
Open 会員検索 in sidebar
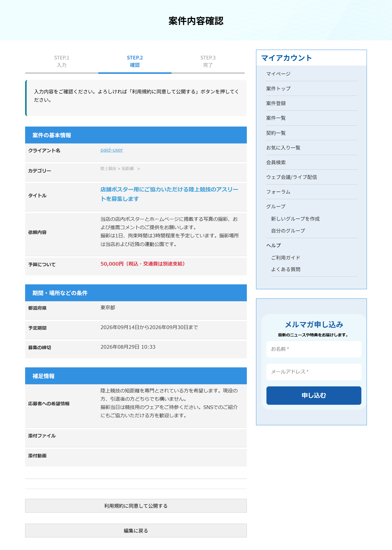pyautogui.click(x=276, y=163)
